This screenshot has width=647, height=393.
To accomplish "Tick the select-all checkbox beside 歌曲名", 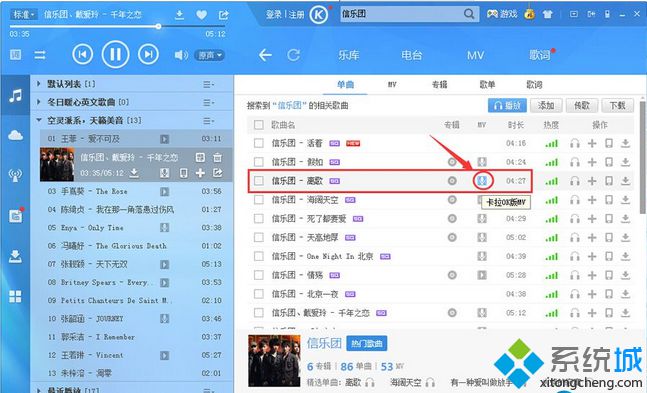I will (259, 125).
